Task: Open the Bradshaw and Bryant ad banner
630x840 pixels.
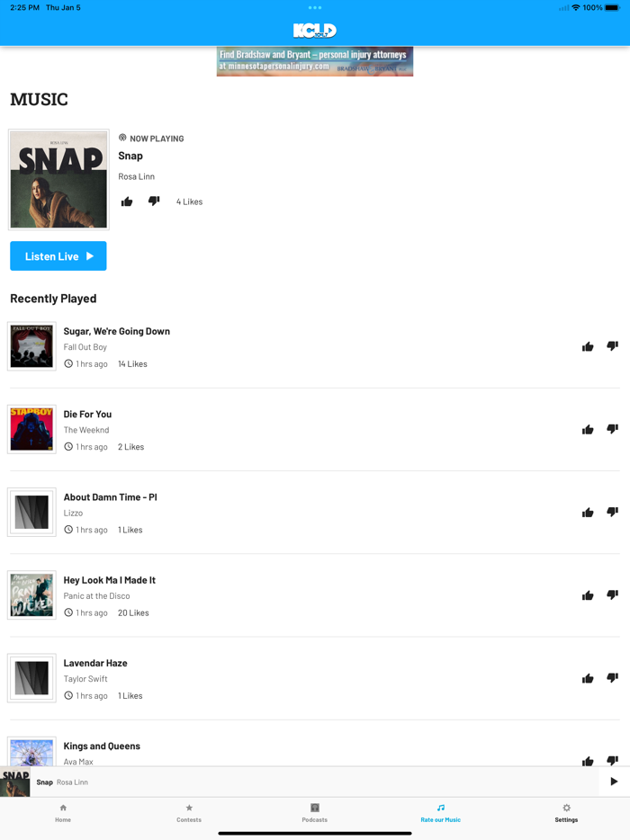Action: pos(315,62)
